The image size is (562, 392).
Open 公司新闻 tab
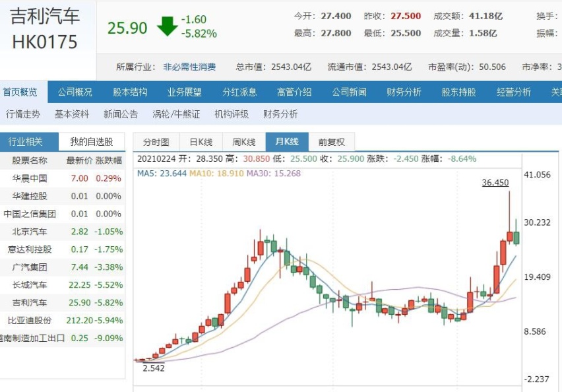tap(349, 92)
